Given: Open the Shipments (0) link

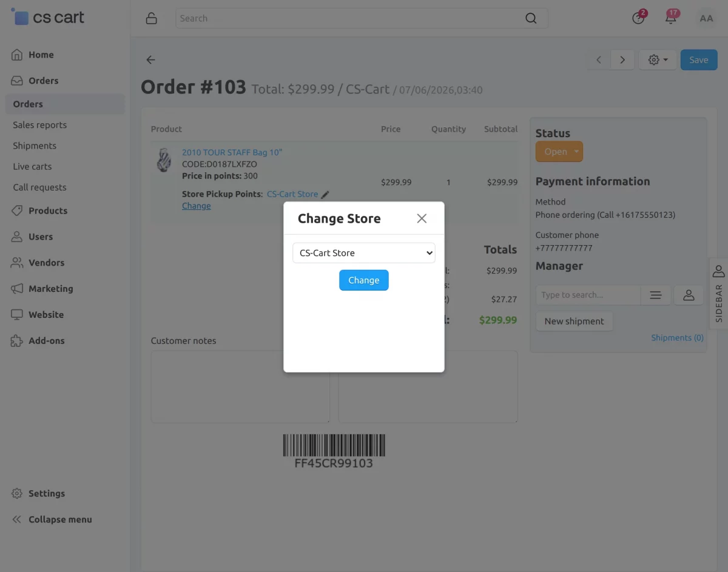Looking at the screenshot, I should [x=677, y=338].
